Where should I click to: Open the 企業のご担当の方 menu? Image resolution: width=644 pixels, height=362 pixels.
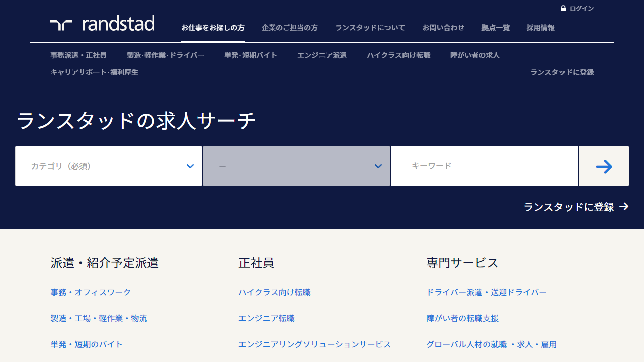click(x=290, y=28)
